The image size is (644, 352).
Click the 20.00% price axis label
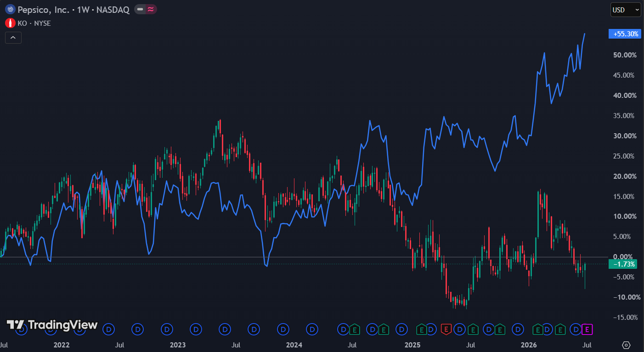pyautogui.click(x=625, y=176)
